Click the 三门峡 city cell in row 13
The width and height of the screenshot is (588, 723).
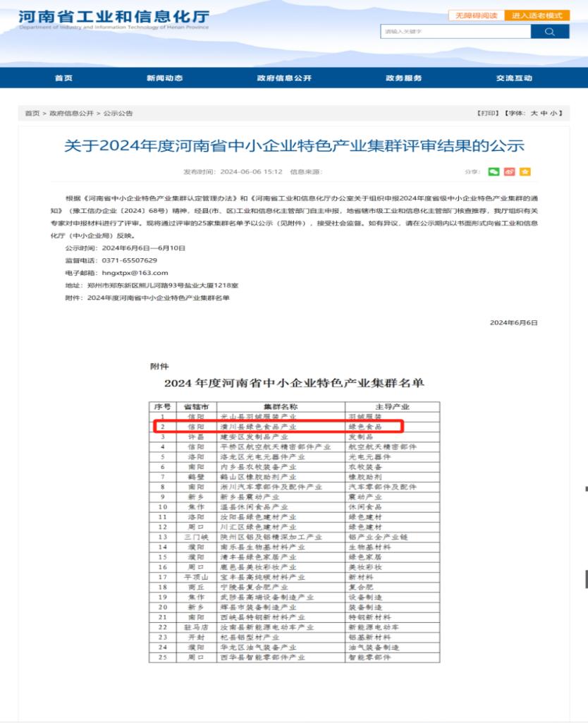196,537
